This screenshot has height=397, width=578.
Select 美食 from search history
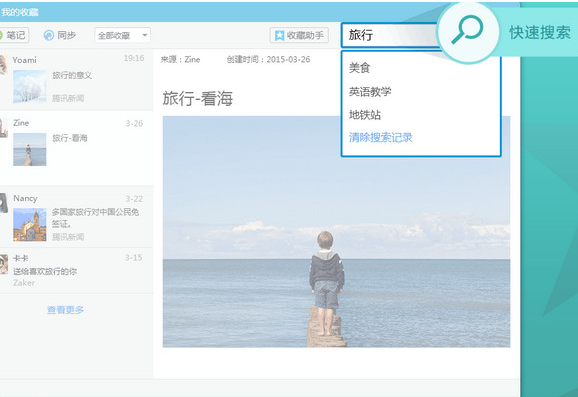click(x=359, y=68)
